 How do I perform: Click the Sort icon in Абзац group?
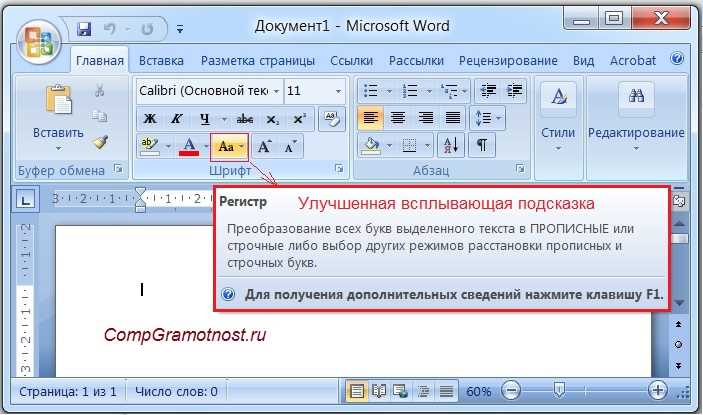[449, 146]
